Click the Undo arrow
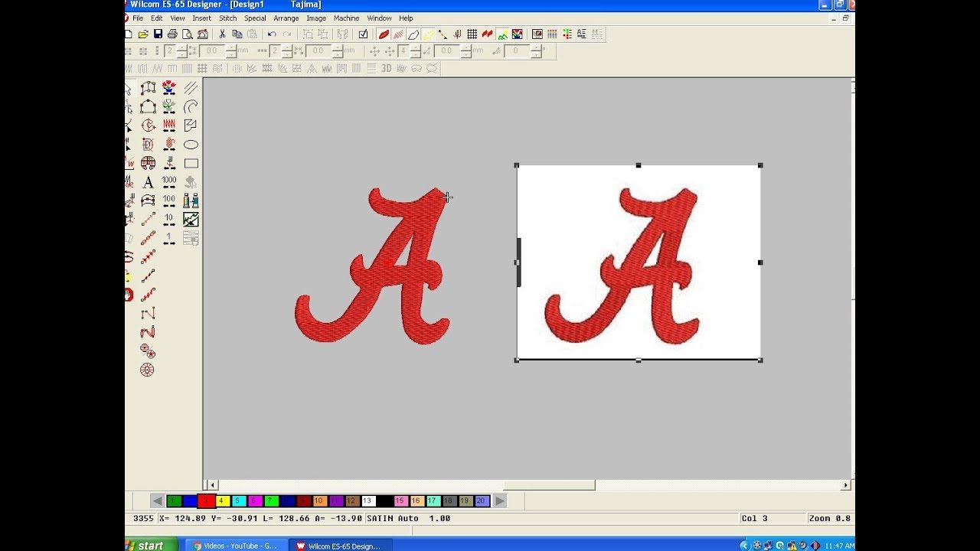The height and width of the screenshot is (551, 980). (x=271, y=34)
